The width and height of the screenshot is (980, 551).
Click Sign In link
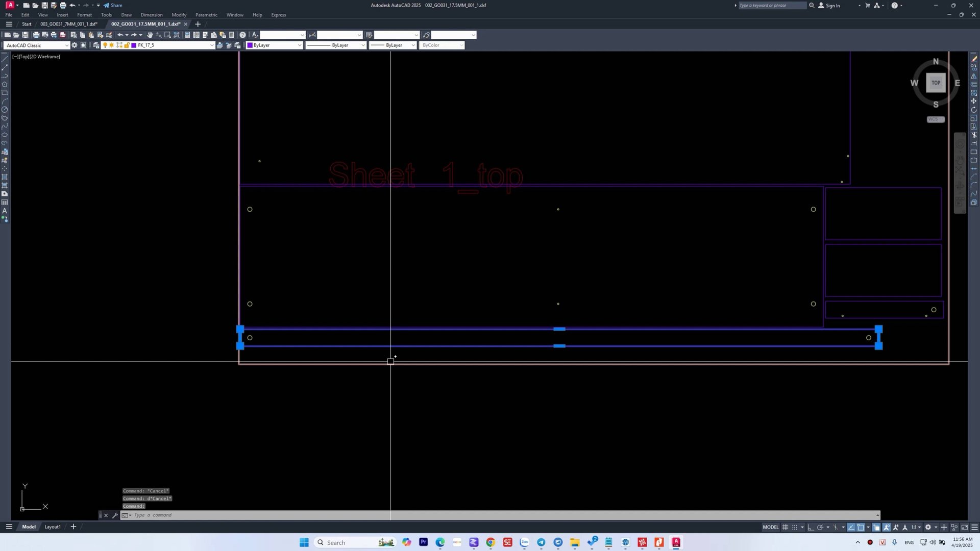[x=832, y=6]
